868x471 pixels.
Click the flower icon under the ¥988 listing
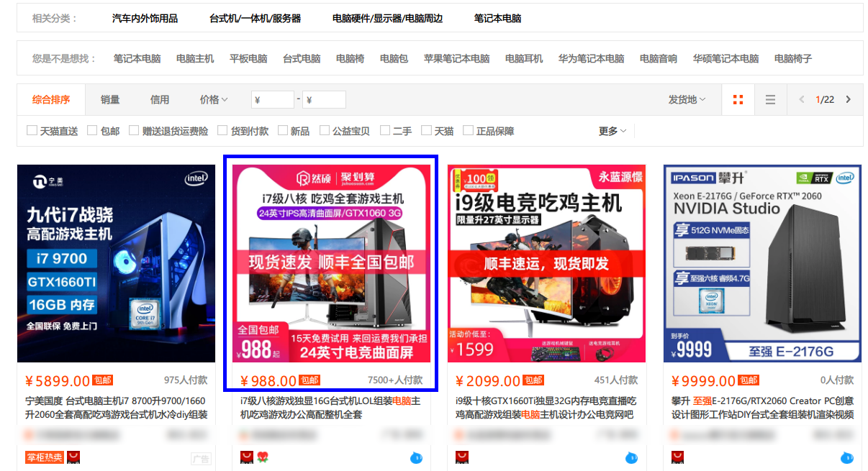point(262,457)
